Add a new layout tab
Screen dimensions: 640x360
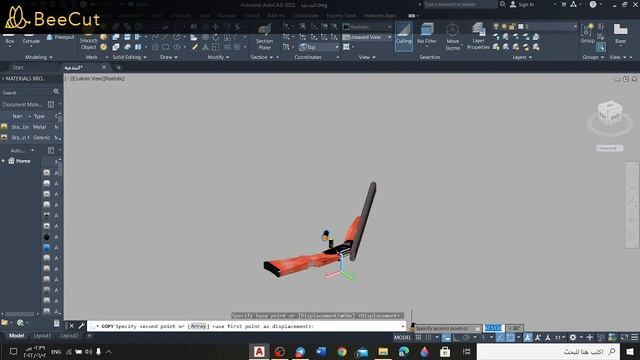(89, 336)
